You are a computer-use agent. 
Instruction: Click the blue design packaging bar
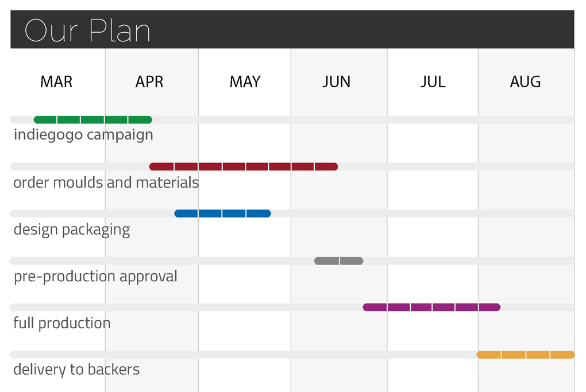(x=222, y=214)
